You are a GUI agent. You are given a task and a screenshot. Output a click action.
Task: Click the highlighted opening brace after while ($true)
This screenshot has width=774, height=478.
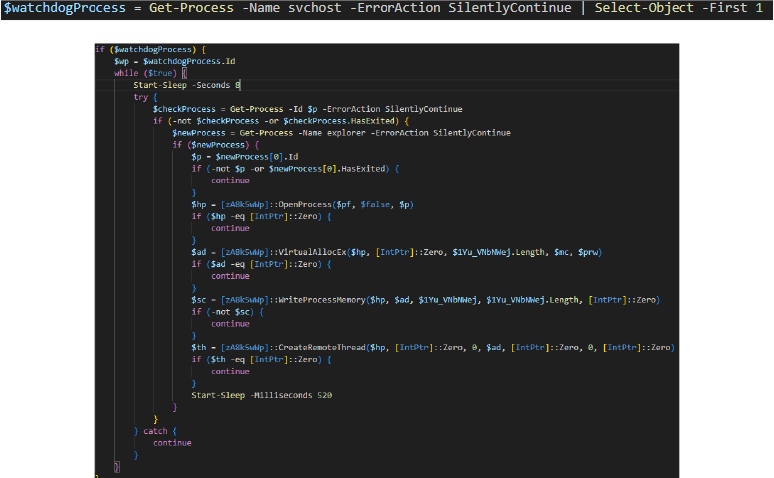click(183, 73)
